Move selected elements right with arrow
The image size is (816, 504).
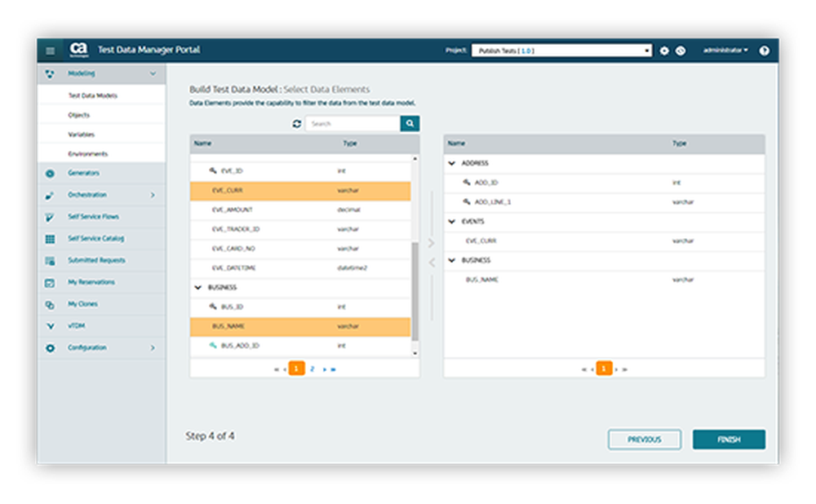click(x=432, y=243)
